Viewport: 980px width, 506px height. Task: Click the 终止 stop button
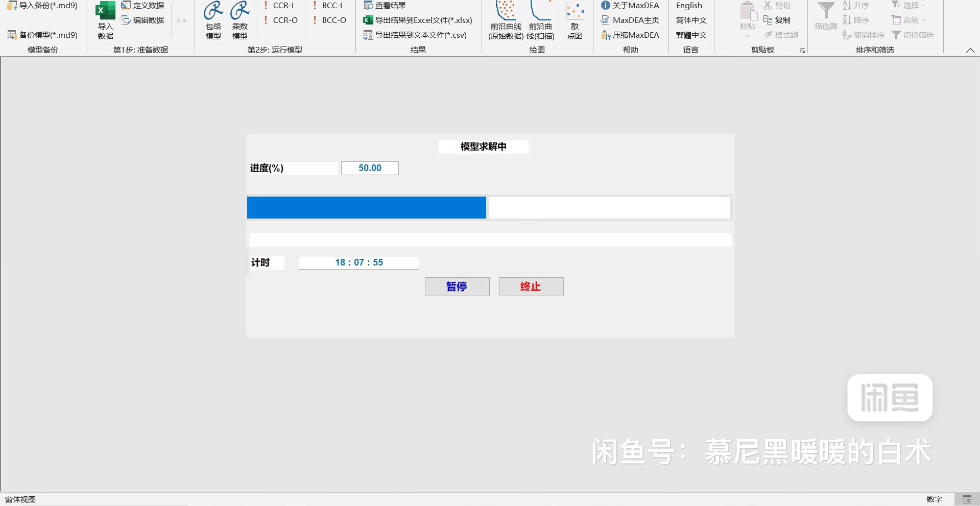point(531,286)
